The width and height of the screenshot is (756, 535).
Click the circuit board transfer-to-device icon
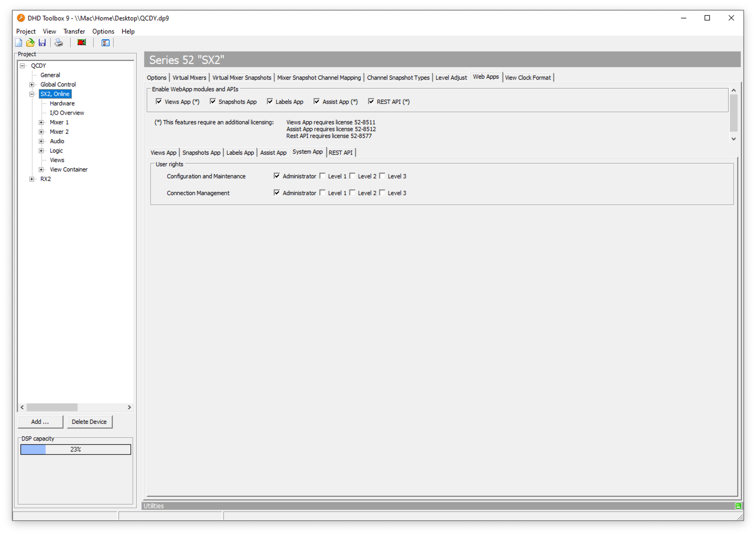click(x=82, y=42)
